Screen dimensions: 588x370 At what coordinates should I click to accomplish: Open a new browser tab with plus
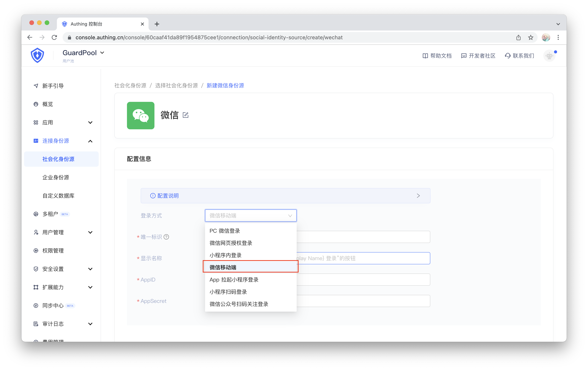(157, 24)
